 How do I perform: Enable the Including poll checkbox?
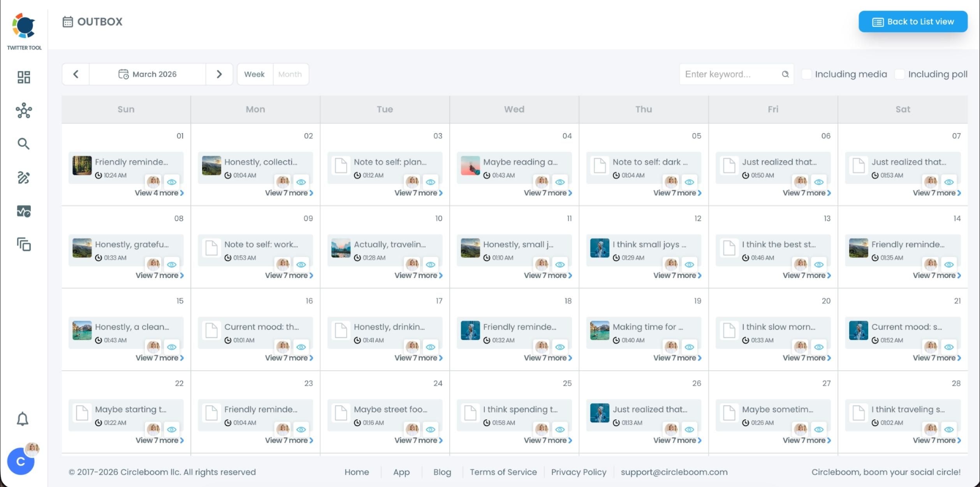click(900, 74)
